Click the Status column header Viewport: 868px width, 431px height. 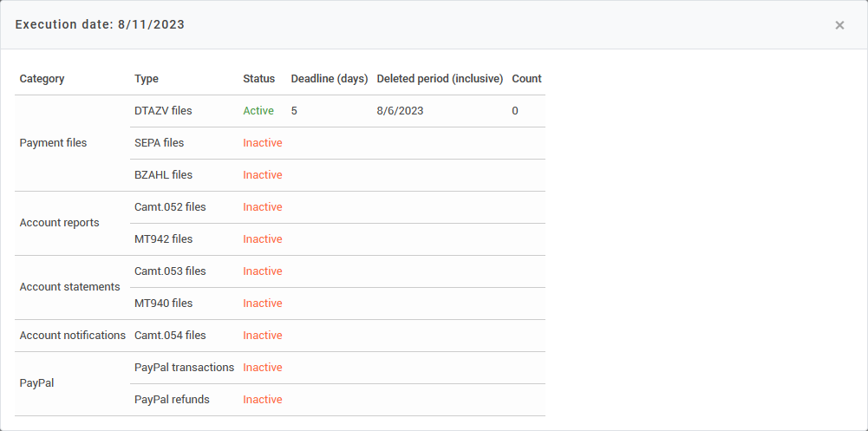pos(258,79)
